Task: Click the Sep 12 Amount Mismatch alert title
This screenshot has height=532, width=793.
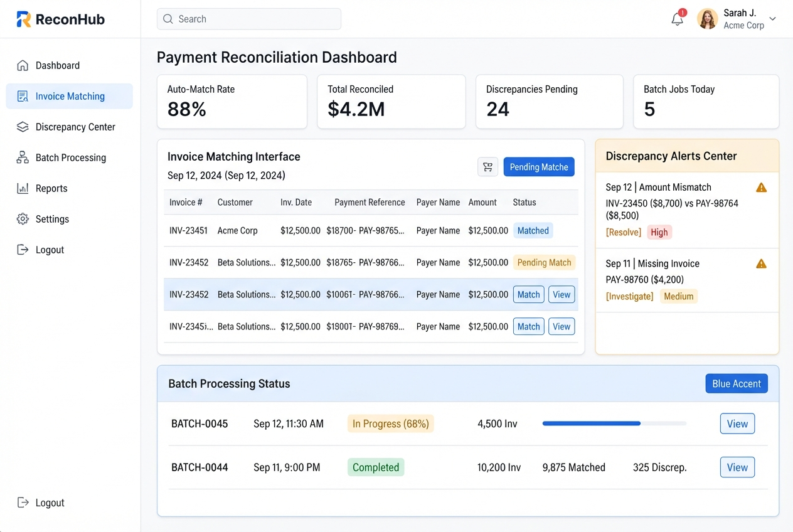Action: click(x=659, y=188)
